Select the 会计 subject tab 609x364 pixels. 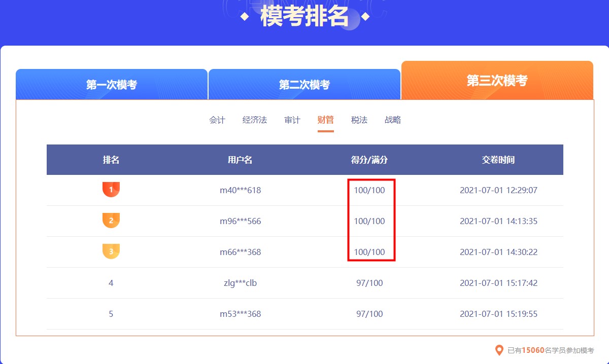click(217, 120)
